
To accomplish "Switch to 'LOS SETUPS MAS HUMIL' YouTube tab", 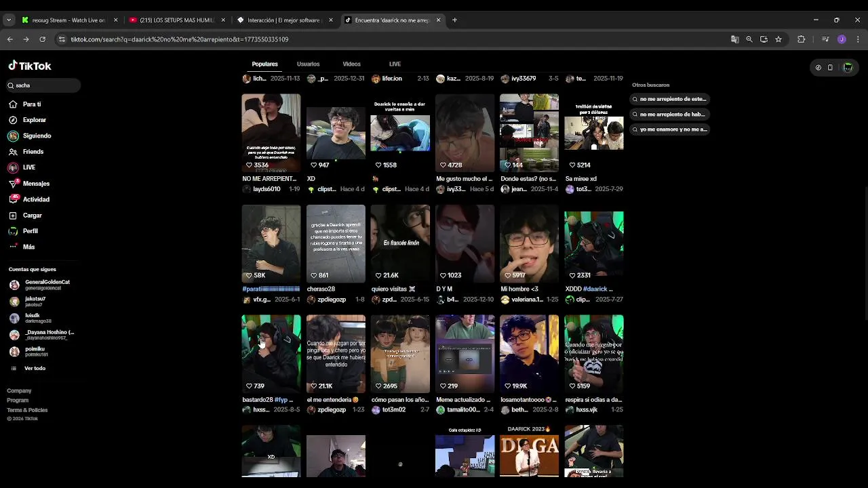I will point(176,20).
